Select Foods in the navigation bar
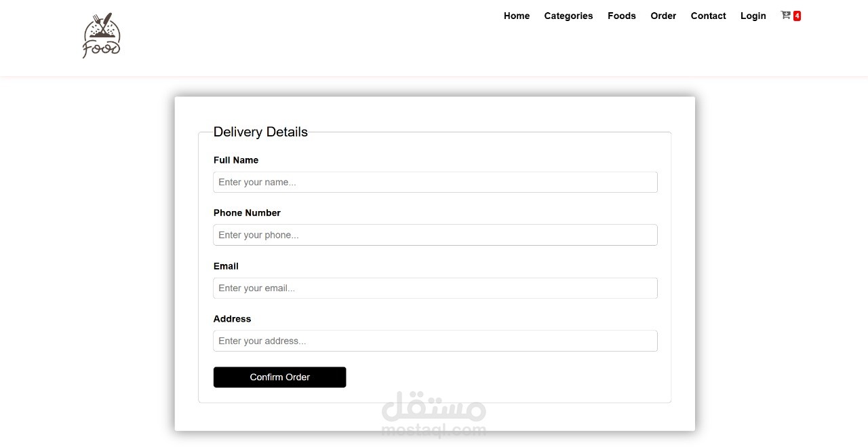The width and height of the screenshot is (868, 448). (622, 16)
